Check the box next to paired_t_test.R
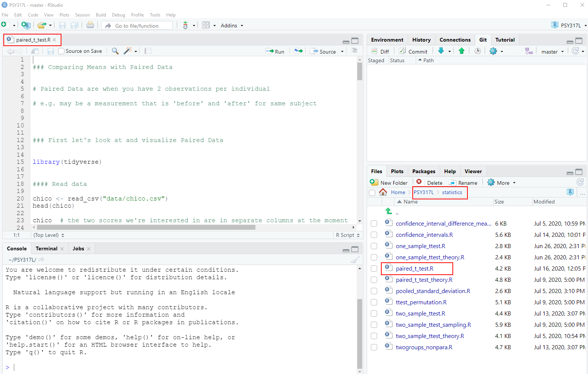This screenshot has height=374, width=588. (x=374, y=269)
